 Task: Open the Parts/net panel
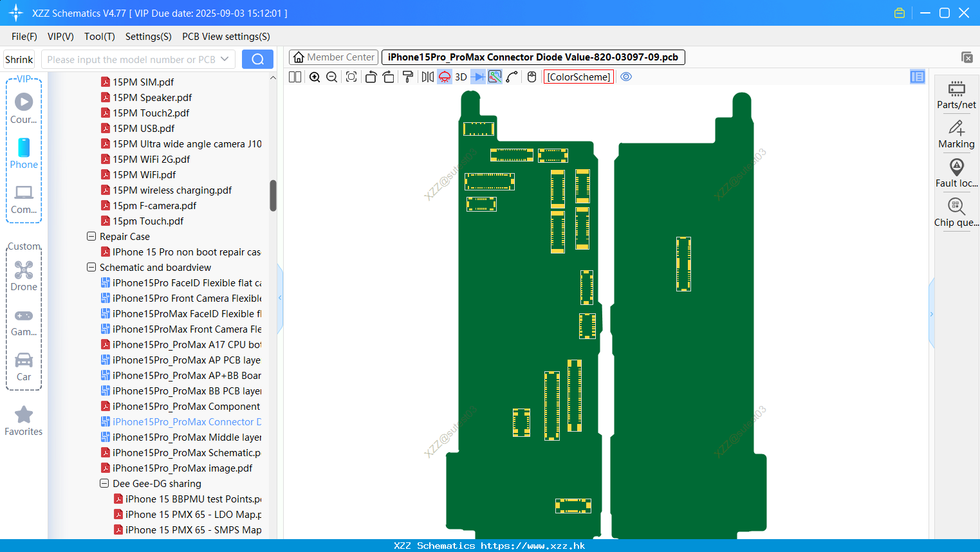[x=956, y=95]
